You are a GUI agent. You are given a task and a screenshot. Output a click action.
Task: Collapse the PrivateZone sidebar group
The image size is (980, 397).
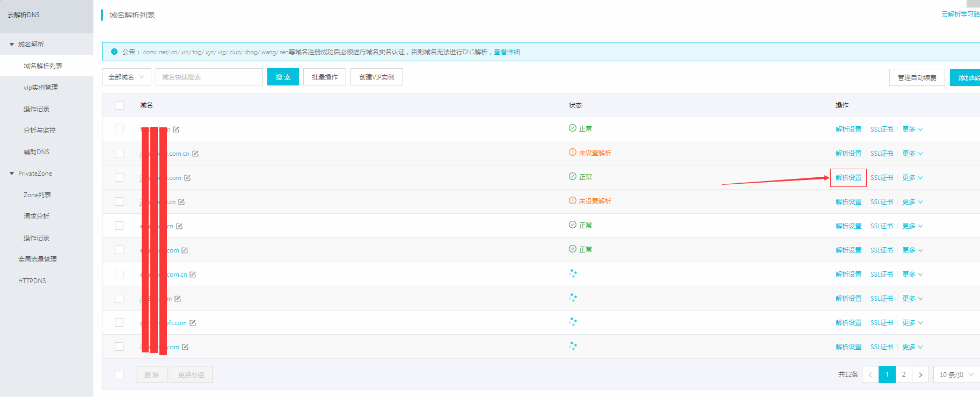pyautogui.click(x=12, y=173)
